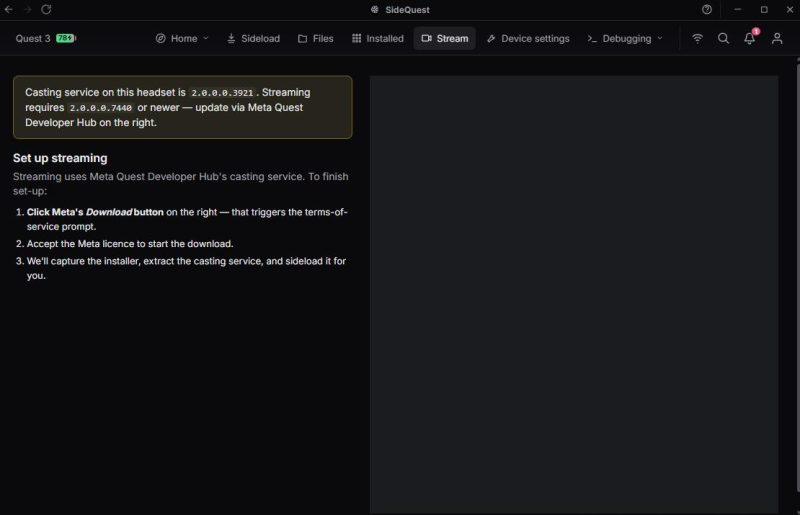Click the Quest 3 device label
800x515 pixels.
click(x=33, y=38)
